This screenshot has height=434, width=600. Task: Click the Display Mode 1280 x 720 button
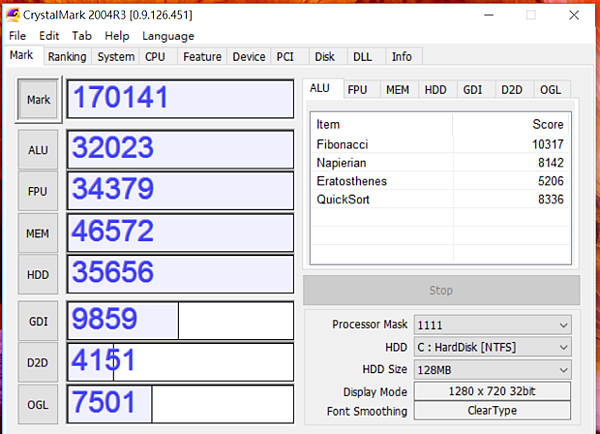point(492,391)
